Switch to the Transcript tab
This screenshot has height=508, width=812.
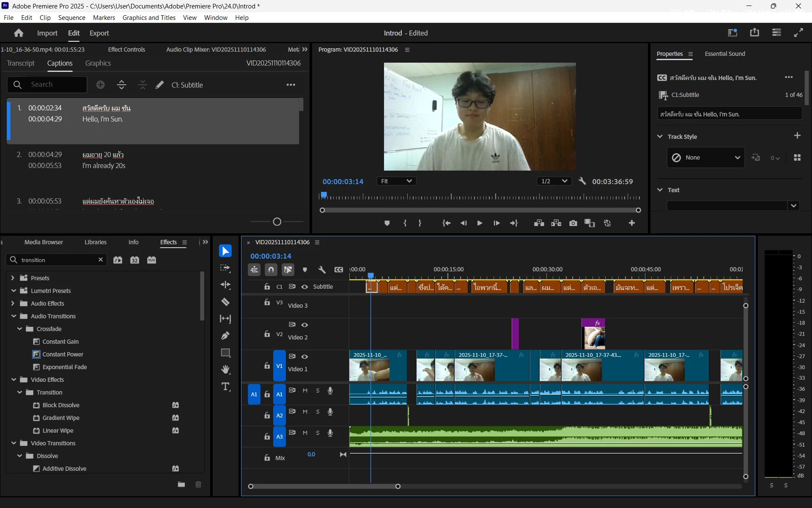[21, 63]
